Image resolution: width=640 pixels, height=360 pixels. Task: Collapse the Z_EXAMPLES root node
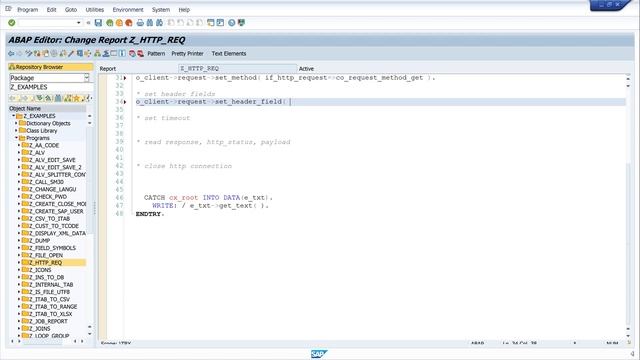point(13,116)
